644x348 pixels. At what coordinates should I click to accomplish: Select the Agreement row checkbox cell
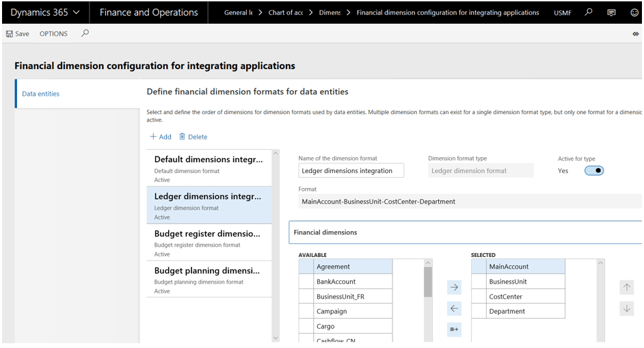pos(306,267)
